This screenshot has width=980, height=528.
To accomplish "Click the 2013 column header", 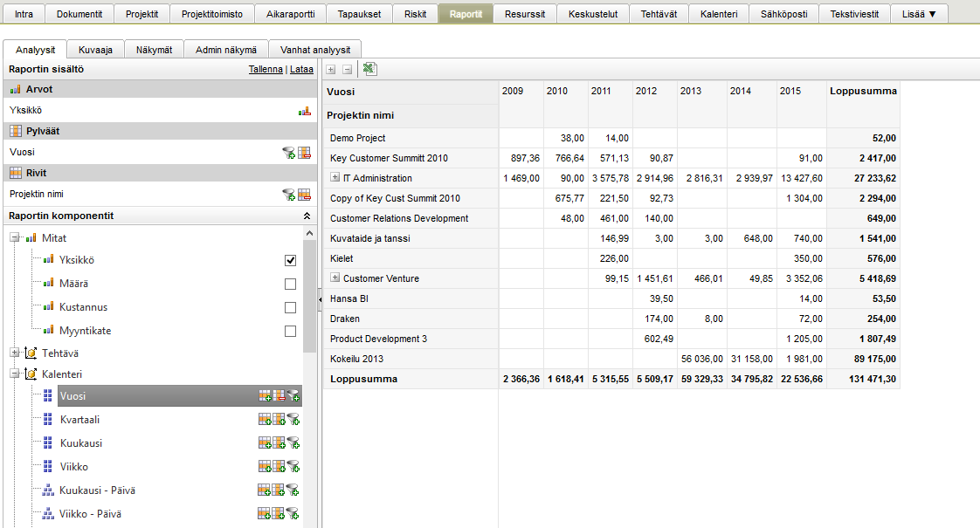I will coord(691,92).
